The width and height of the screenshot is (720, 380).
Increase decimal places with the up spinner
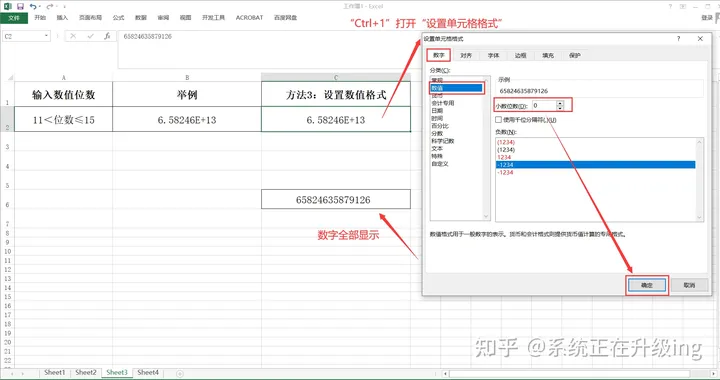[560, 103]
